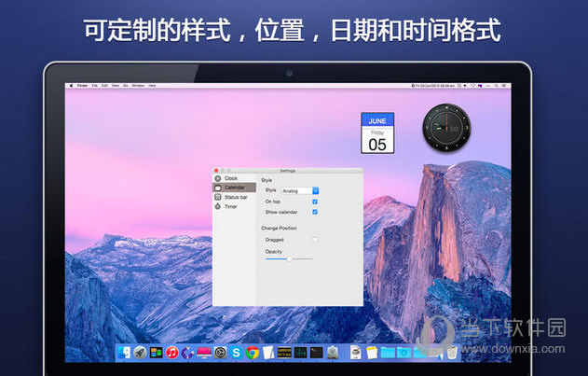
Task: Open Spotlight search from the menu bar
Action: click(496, 86)
